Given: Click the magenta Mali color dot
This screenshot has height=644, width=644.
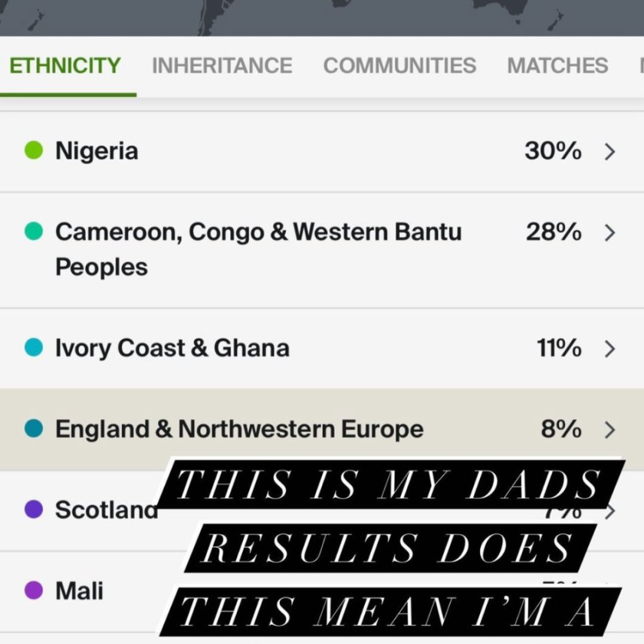Looking at the screenshot, I should pyautogui.click(x=34, y=590).
